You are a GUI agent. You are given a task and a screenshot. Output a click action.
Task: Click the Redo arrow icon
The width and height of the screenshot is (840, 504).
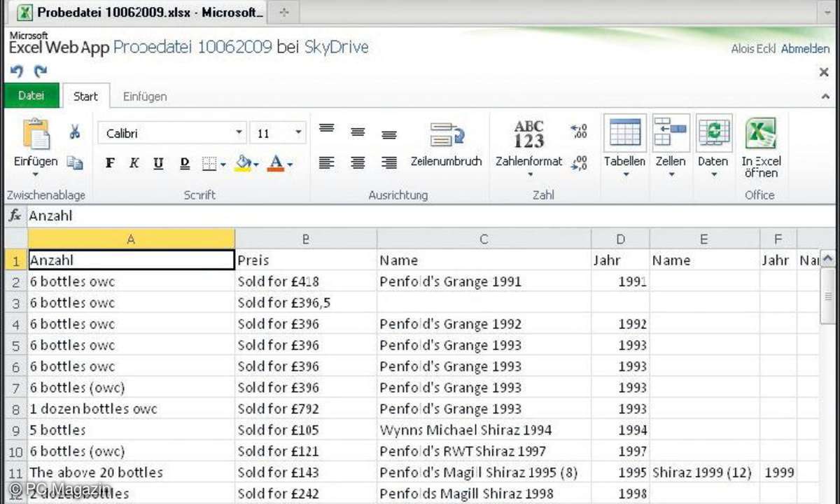click(41, 71)
